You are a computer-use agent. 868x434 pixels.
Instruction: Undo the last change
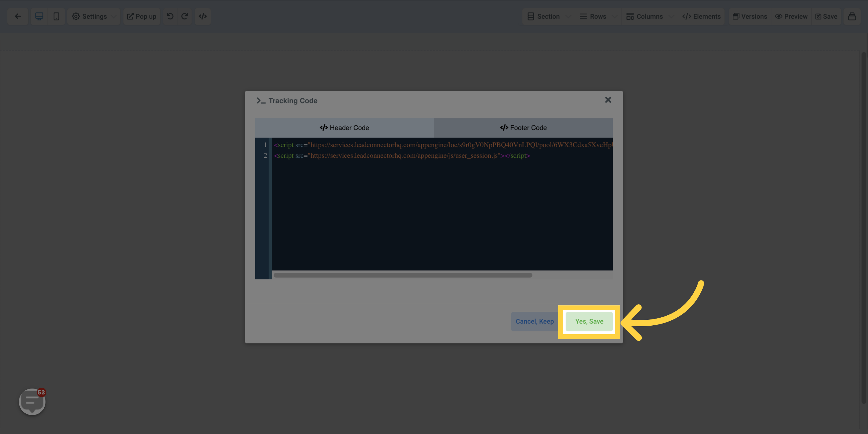coord(170,16)
